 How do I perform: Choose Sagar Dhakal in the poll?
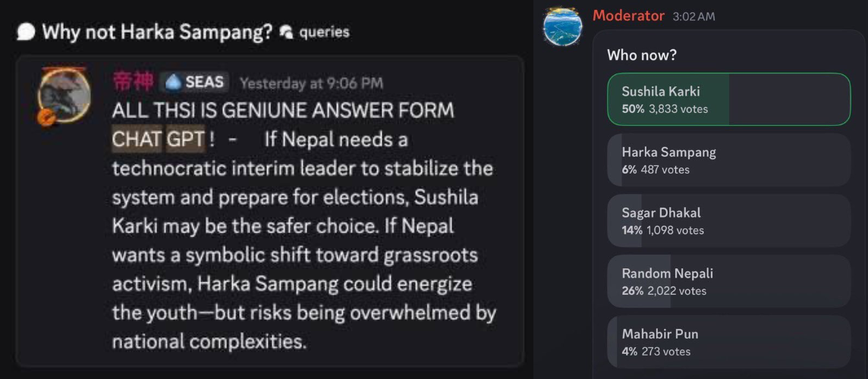(728, 221)
